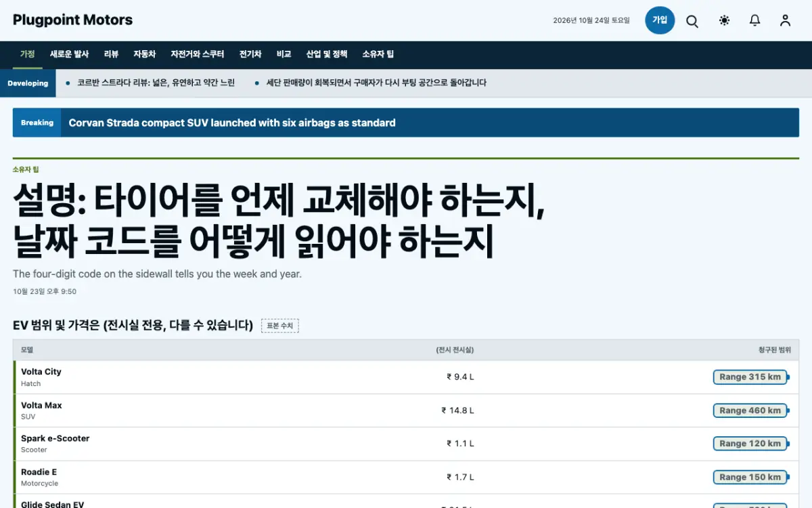The height and width of the screenshot is (508, 812).
Task: Click the ₹ 9.4 L price cell
Action: pos(460,377)
